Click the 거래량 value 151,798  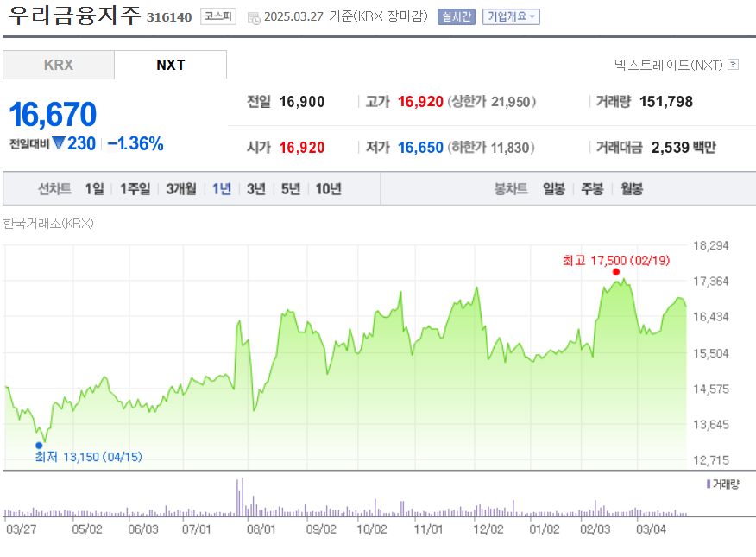coord(666,102)
